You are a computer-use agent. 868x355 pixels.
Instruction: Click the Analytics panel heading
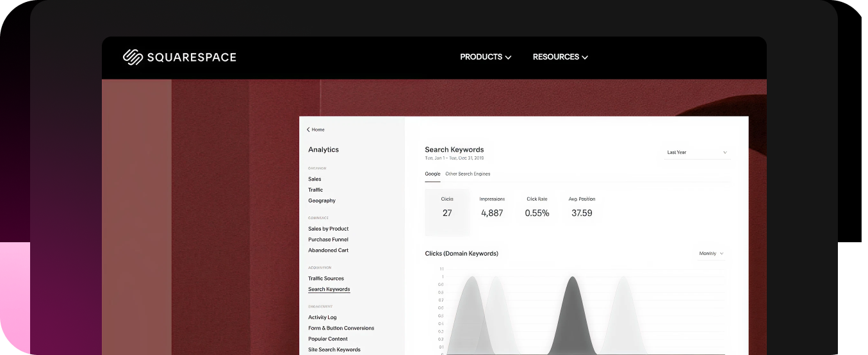[323, 150]
